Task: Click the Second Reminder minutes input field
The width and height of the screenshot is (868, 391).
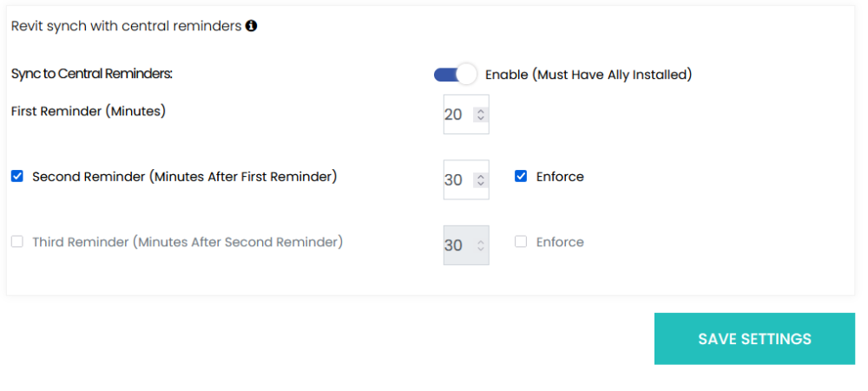Action: point(456,180)
